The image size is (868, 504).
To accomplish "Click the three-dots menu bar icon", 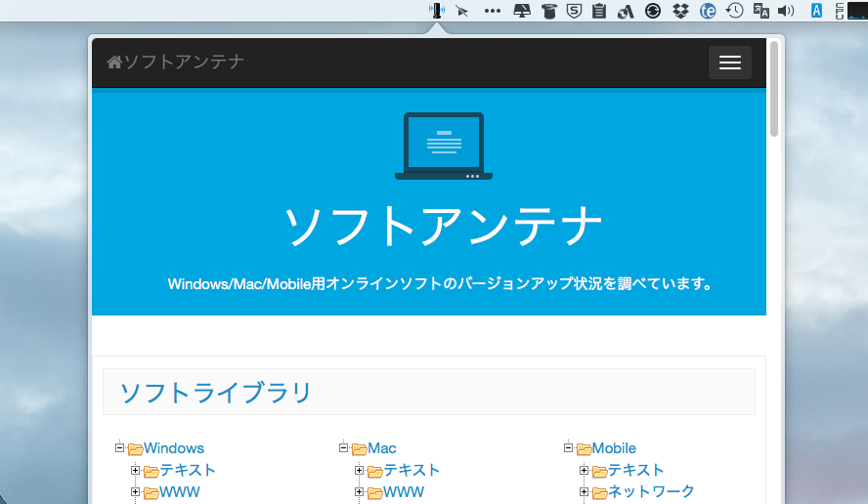I will click(492, 11).
